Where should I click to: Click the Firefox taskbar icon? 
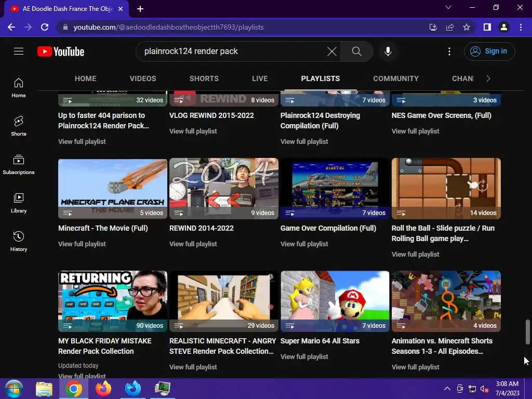[x=103, y=389]
